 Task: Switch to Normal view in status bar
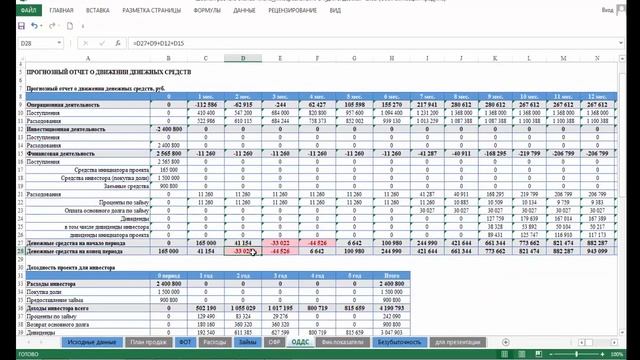pyautogui.click(x=505, y=354)
